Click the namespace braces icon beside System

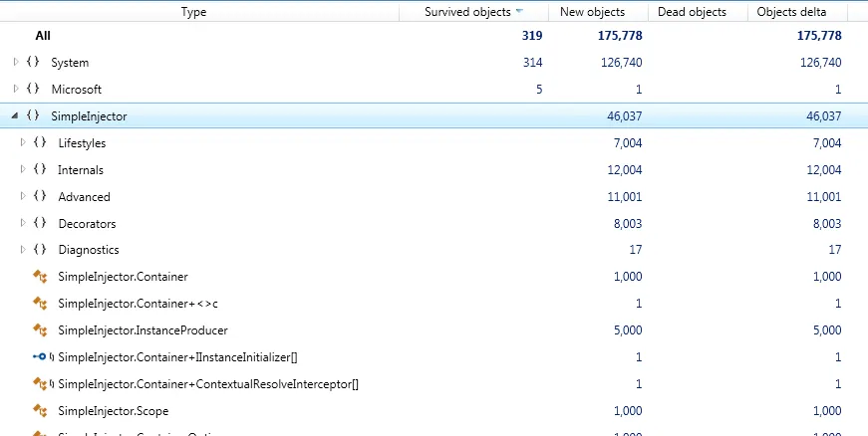click(33, 62)
